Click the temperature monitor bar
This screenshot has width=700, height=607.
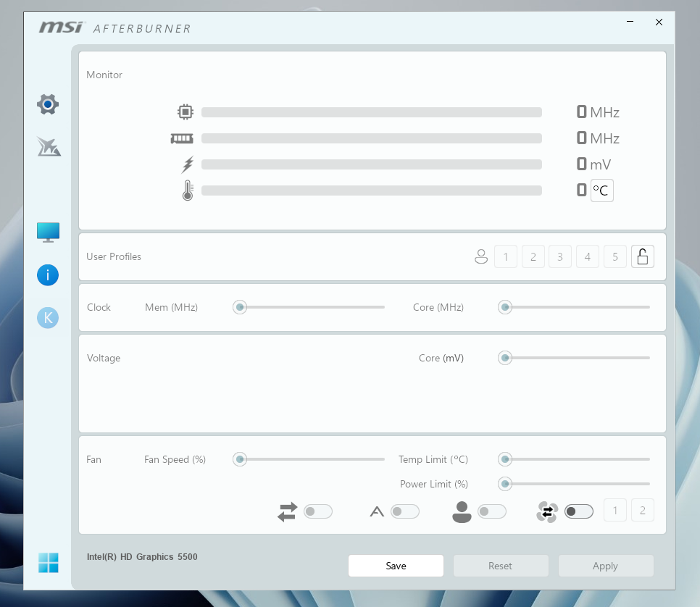372,191
